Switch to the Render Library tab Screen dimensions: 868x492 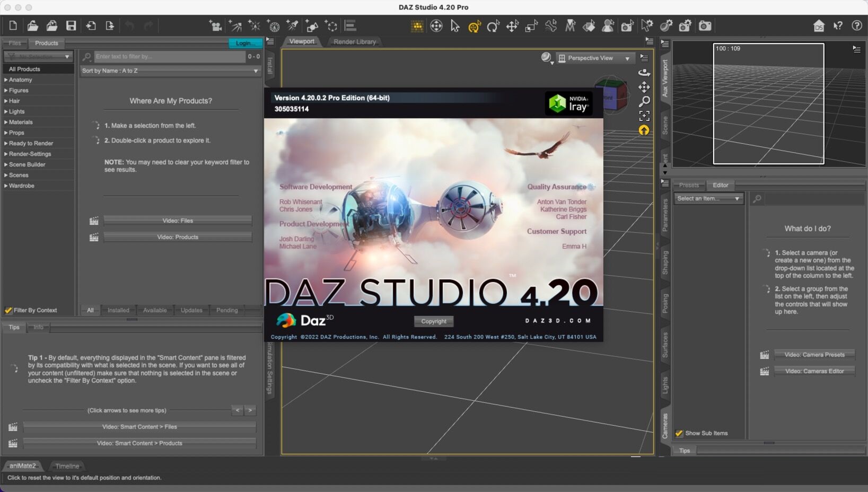tap(355, 41)
